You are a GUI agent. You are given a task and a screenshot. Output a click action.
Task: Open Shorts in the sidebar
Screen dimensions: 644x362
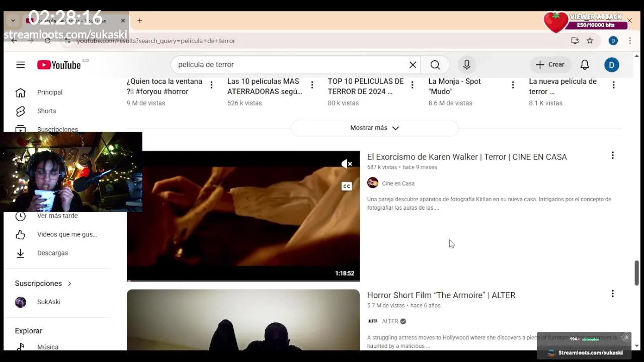point(47,111)
